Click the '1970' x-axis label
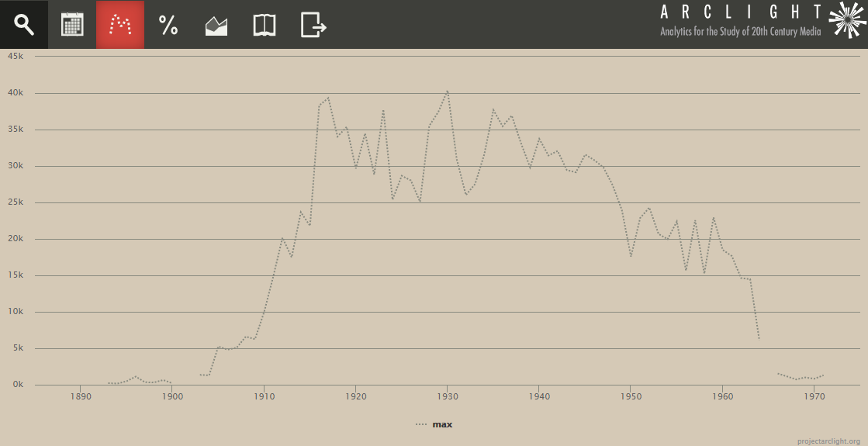 (813, 397)
